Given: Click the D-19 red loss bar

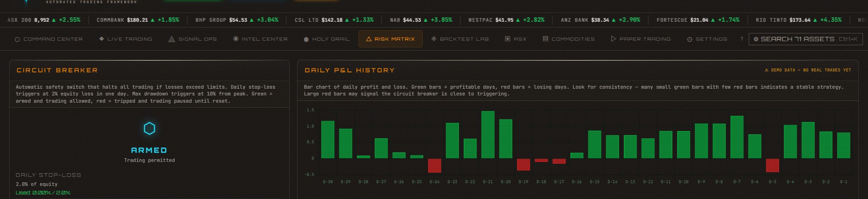Looking at the screenshot, I should [524, 165].
